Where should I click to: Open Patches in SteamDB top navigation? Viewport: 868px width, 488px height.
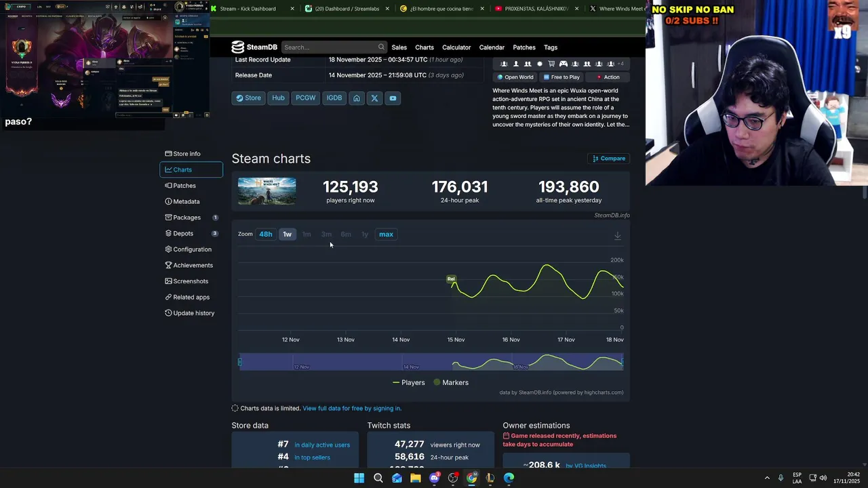[x=524, y=47]
